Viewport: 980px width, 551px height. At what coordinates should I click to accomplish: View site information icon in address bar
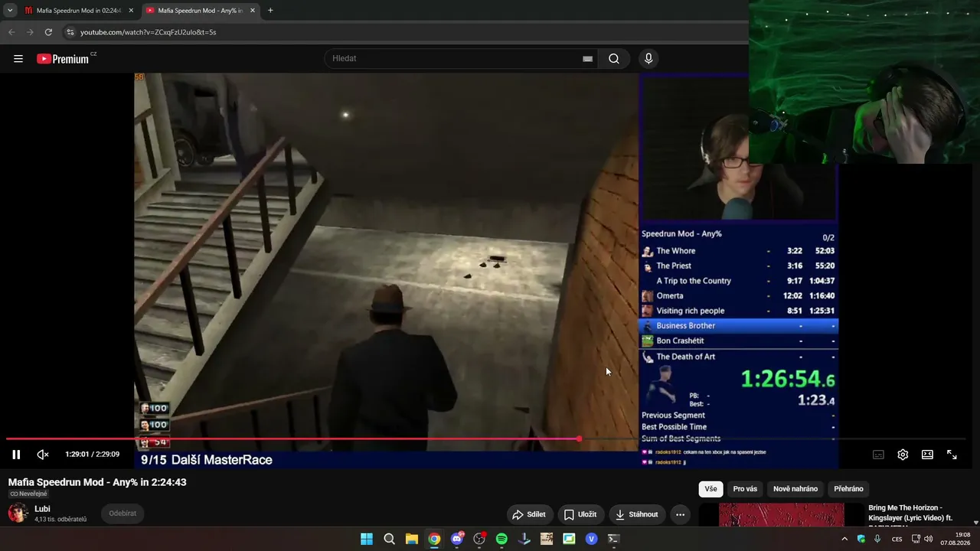70,32
